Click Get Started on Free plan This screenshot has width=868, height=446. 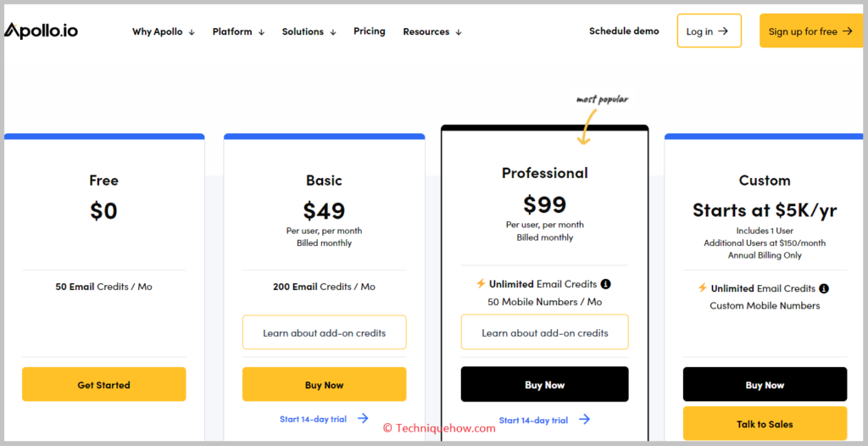pyautogui.click(x=104, y=384)
